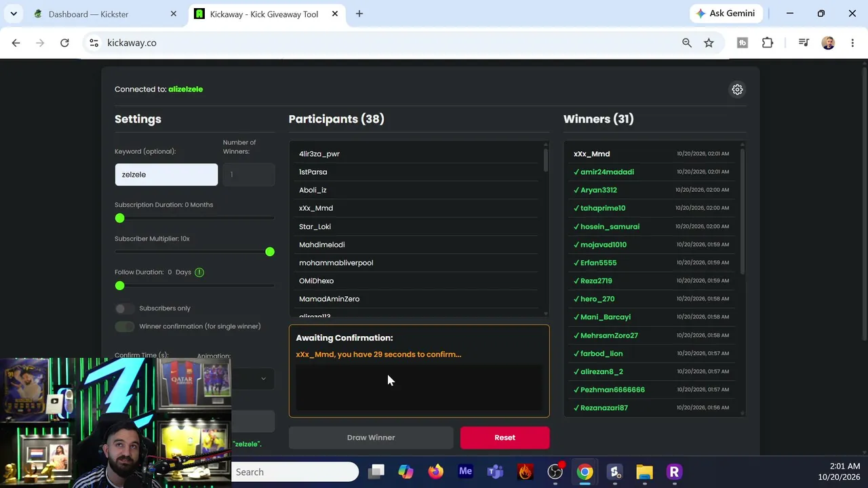Reload the kickaway.co page
Screen dimensions: 868x488
(x=64, y=43)
